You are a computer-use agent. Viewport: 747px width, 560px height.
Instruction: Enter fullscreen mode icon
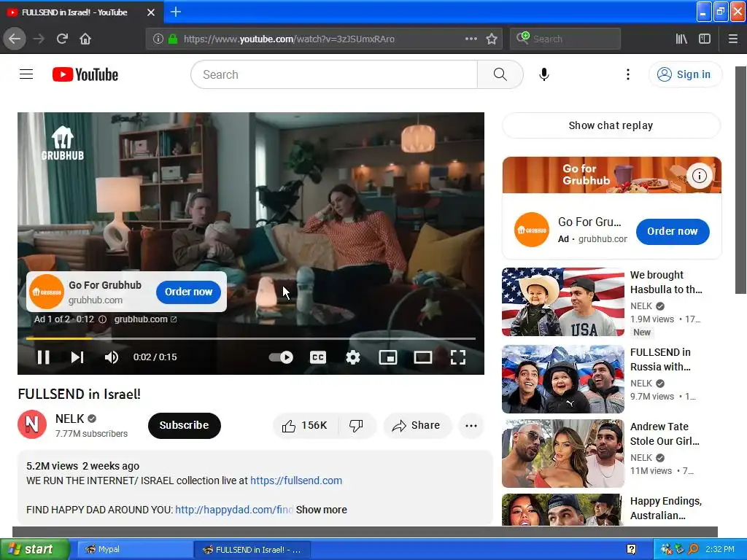pos(458,357)
